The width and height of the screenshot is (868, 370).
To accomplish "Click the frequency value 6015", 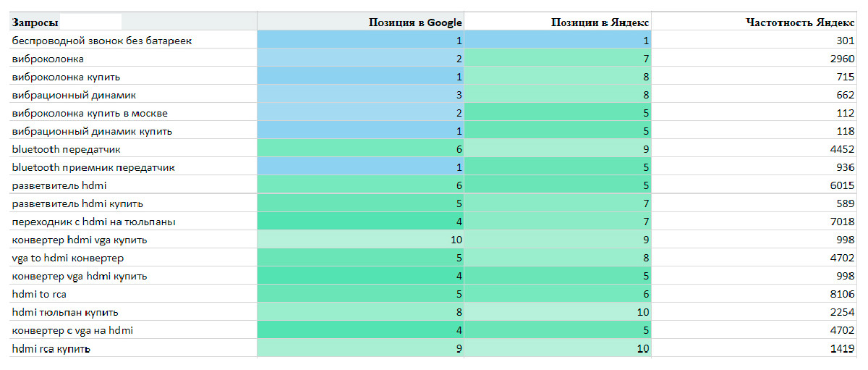I will [x=754, y=185].
